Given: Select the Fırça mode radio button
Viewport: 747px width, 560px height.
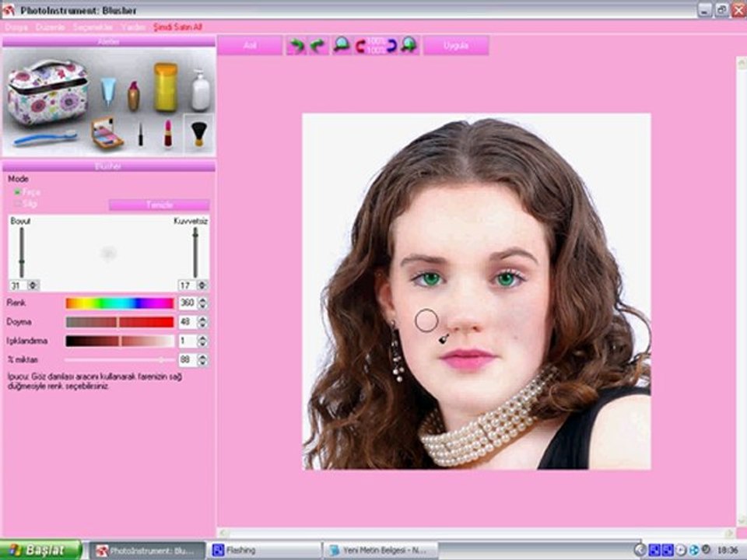Looking at the screenshot, I should point(17,192).
